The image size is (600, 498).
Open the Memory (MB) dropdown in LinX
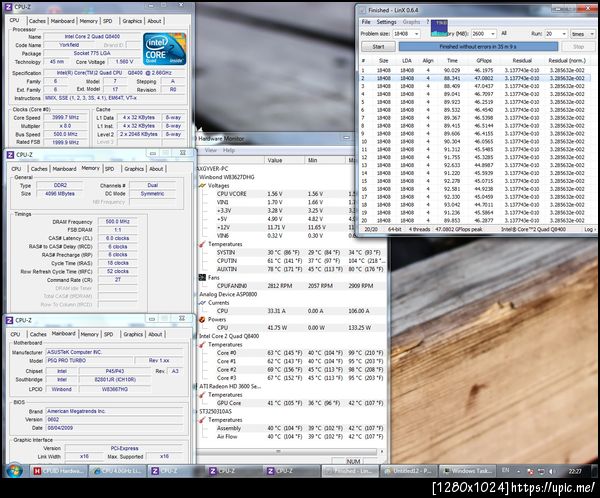pyautogui.click(x=493, y=34)
